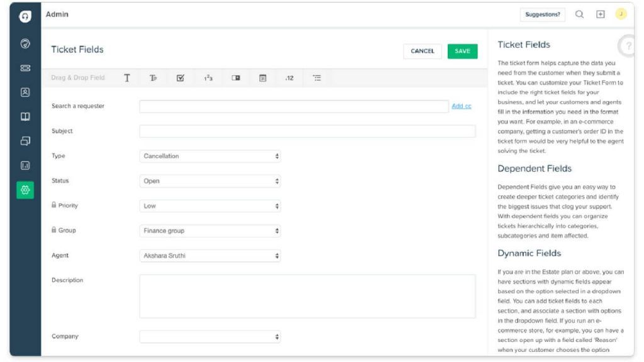Open the Reports chart icon in sidebar
644x362 pixels.
coord(25,165)
